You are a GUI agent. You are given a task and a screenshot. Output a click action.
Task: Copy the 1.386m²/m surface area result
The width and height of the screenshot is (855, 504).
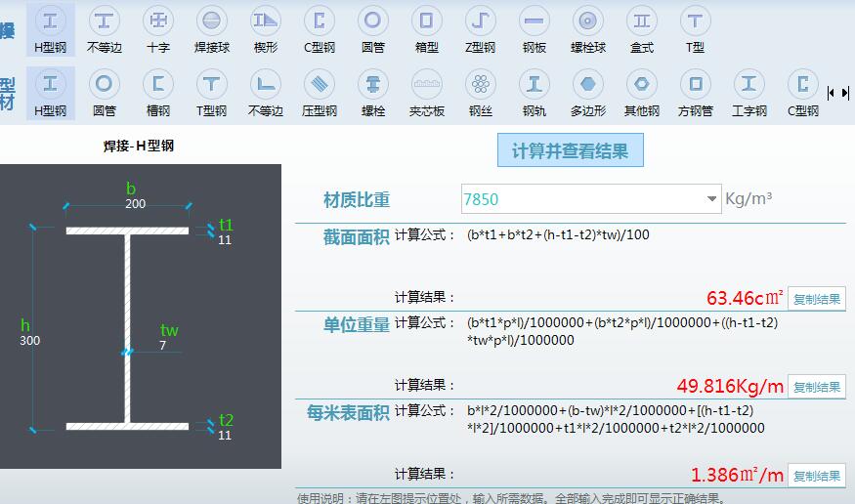816,476
